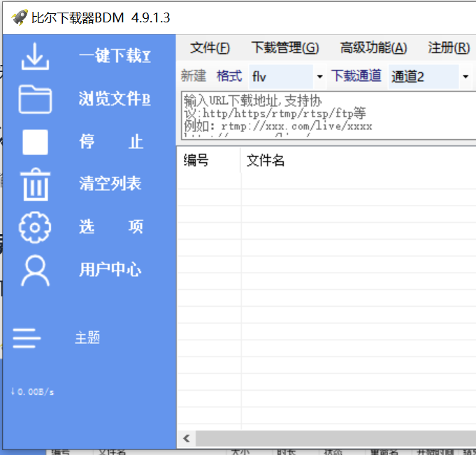Open the 下载管理(G) menu
The image size is (476, 455).
(285, 48)
